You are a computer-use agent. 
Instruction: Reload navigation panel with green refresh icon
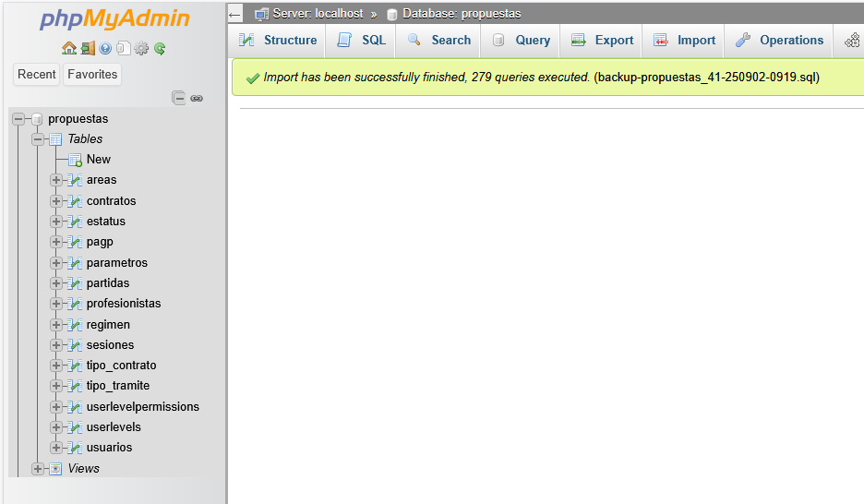160,48
